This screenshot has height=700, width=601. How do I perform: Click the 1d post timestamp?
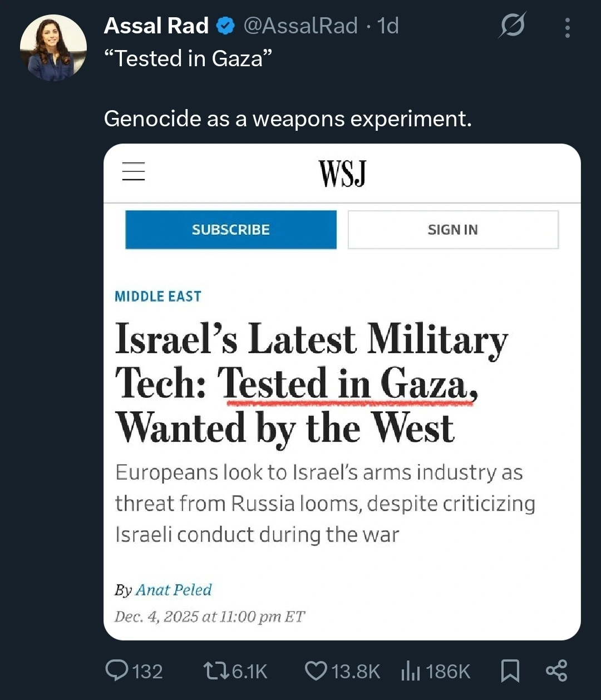coord(388,26)
